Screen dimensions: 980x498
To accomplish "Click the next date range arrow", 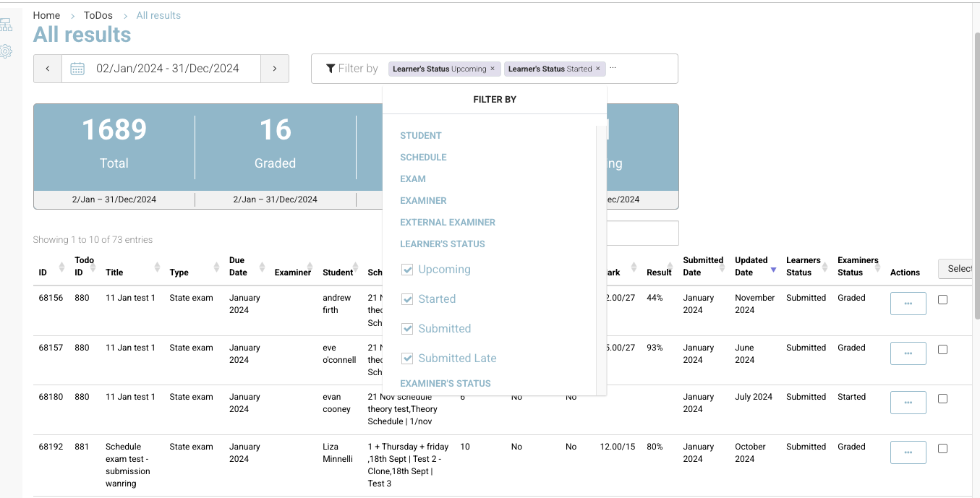I will click(x=275, y=68).
